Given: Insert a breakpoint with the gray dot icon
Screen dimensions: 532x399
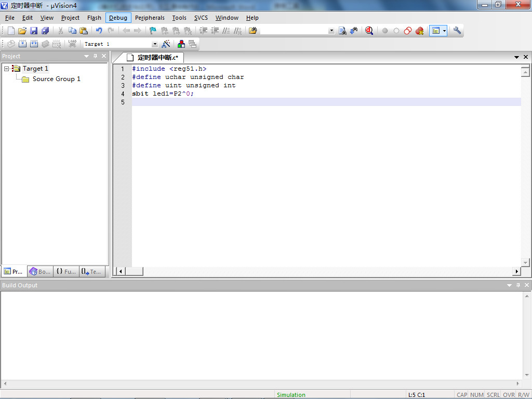Looking at the screenshot, I should click(x=385, y=31).
